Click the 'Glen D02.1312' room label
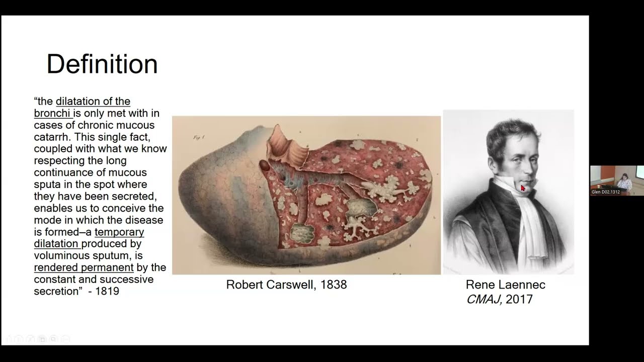 pyautogui.click(x=606, y=192)
